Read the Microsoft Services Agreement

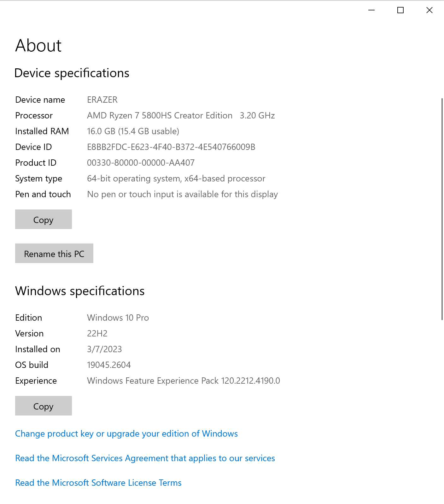(145, 458)
